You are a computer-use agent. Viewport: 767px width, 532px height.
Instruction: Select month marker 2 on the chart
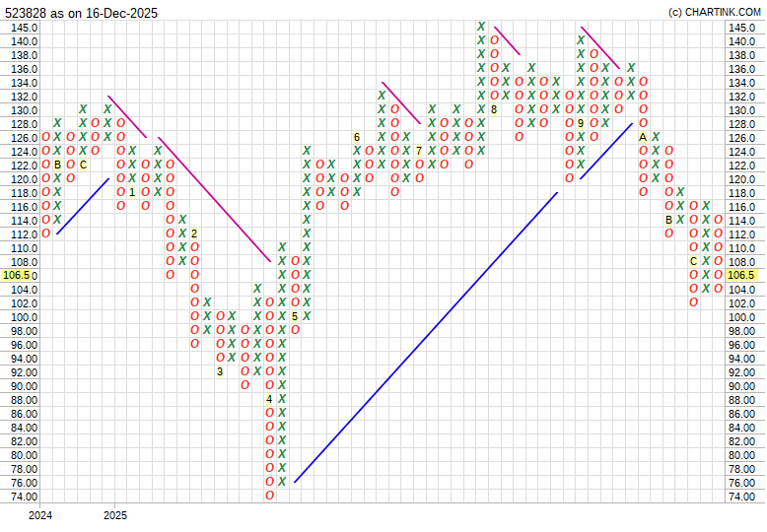point(194,233)
